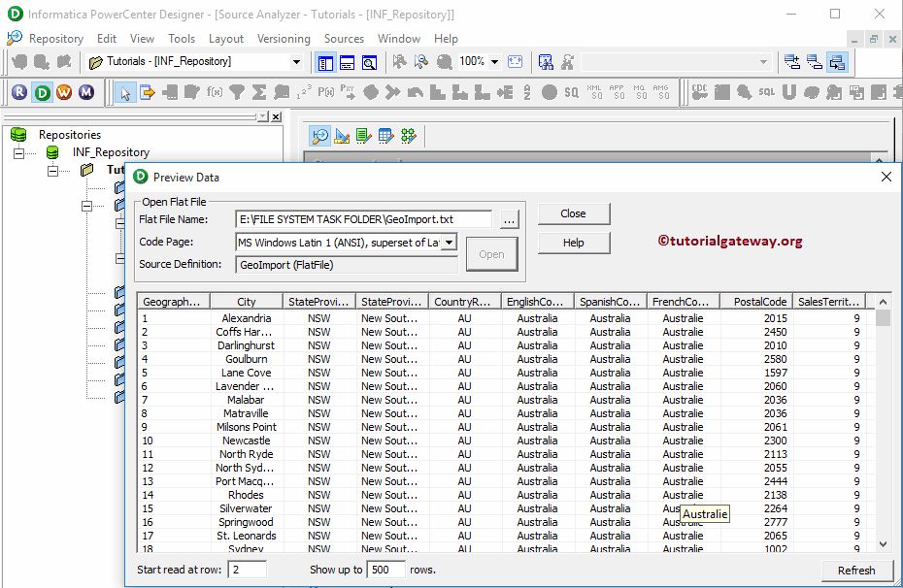Open the Code Page dropdown list
This screenshot has height=588, width=903.
point(450,243)
